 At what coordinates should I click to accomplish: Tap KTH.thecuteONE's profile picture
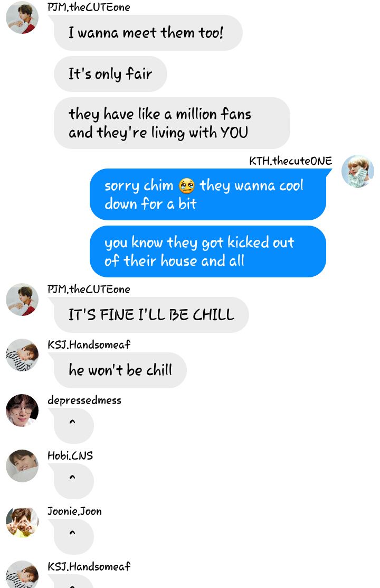(x=357, y=171)
